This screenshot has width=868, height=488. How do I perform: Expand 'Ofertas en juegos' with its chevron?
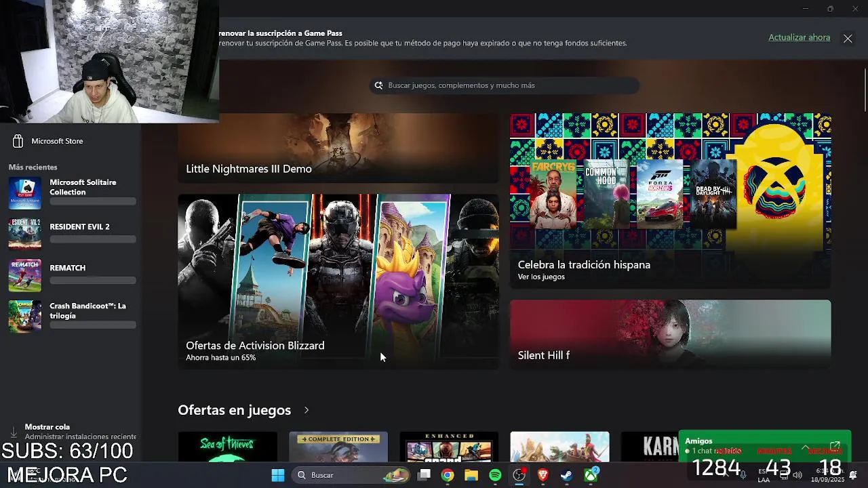[x=307, y=410]
